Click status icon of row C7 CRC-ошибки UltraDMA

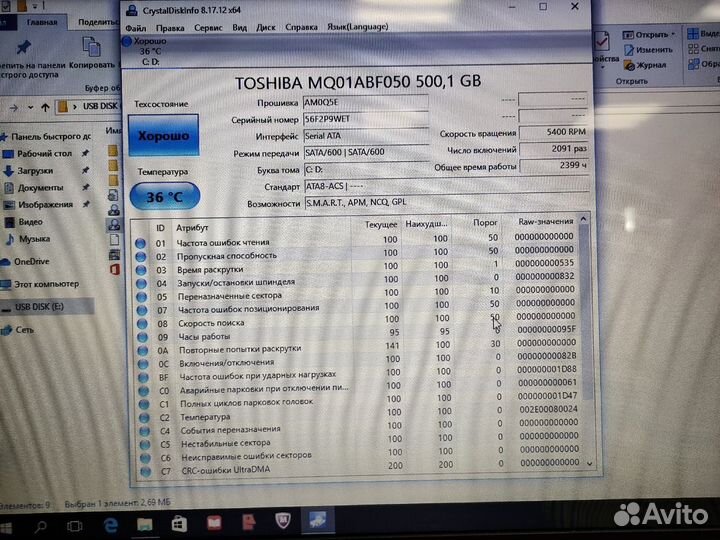click(x=146, y=471)
